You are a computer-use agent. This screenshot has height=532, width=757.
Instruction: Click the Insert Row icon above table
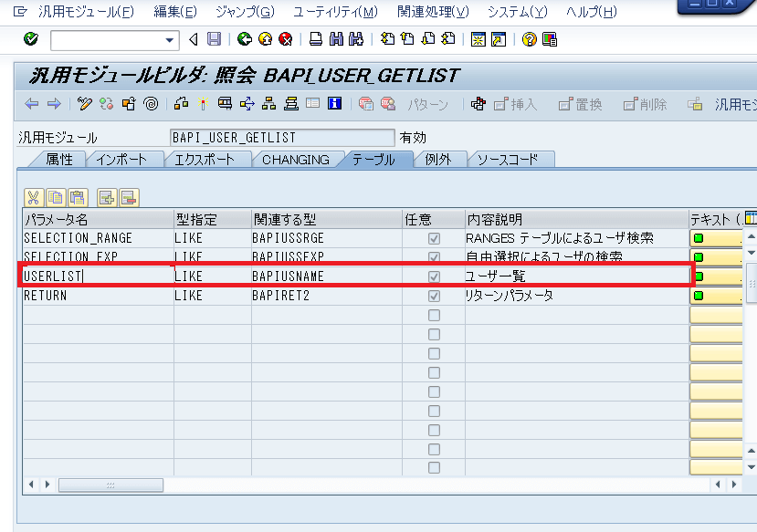(x=107, y=198)
